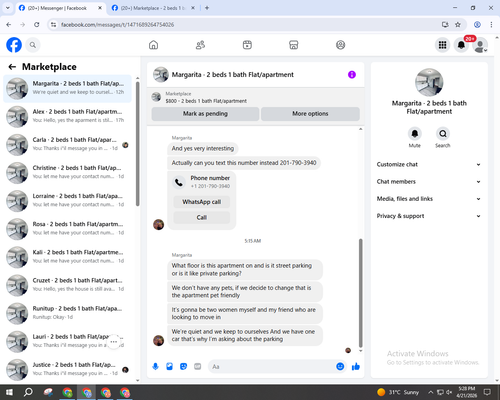Choose a sticker from the sticker icon
The image size is (500, 400).
[183, 367]
